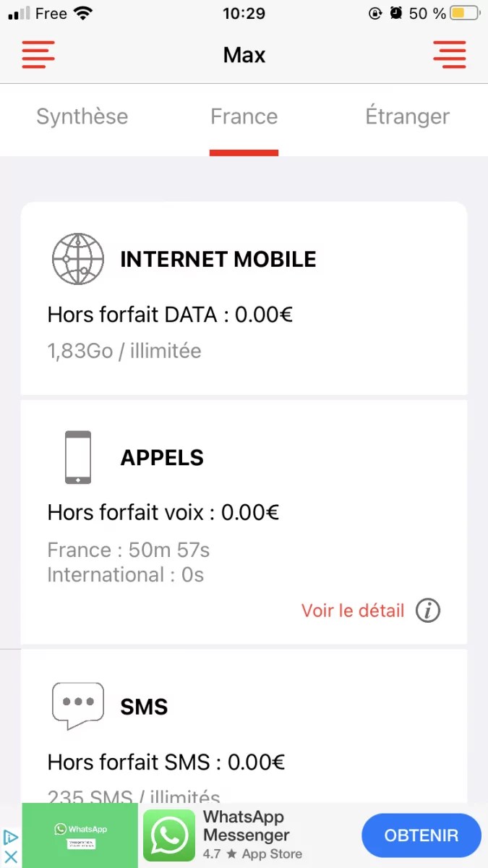The height and width of the screenshot is (868, 488).
Task: Open the right hamburger menu
Action: click(449, 54)
